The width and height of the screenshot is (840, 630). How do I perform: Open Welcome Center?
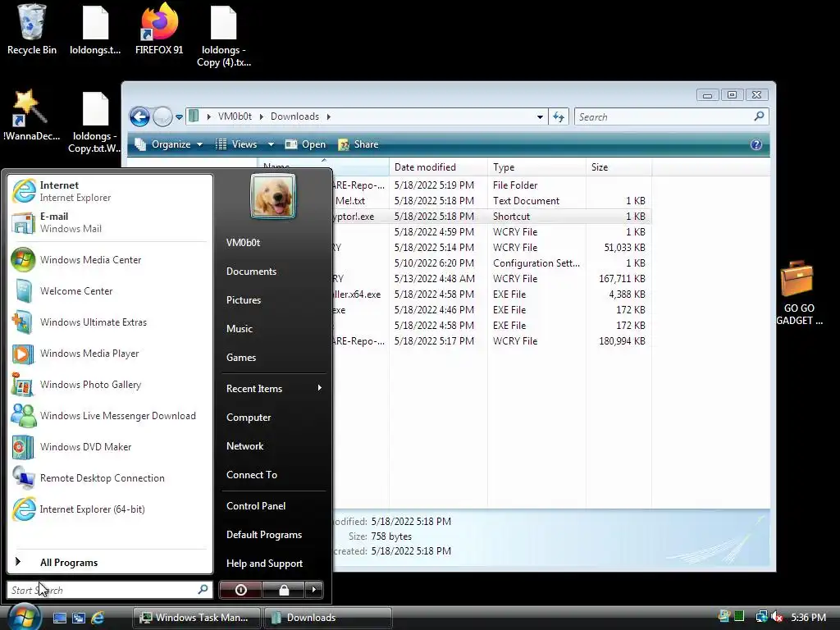point(110,291)
